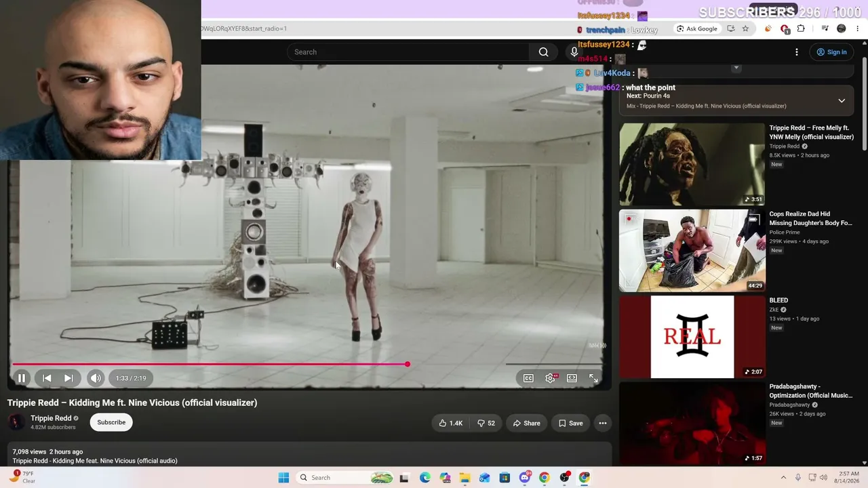The height and width of the screenshot is (488, 868).
Task: Open video player settings gear
Action: pos(550,378)
